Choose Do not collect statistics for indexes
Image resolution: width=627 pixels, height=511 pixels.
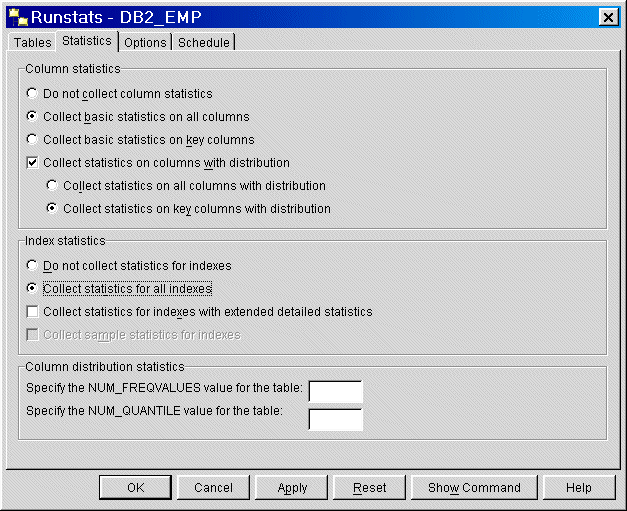tap(33, 266)
